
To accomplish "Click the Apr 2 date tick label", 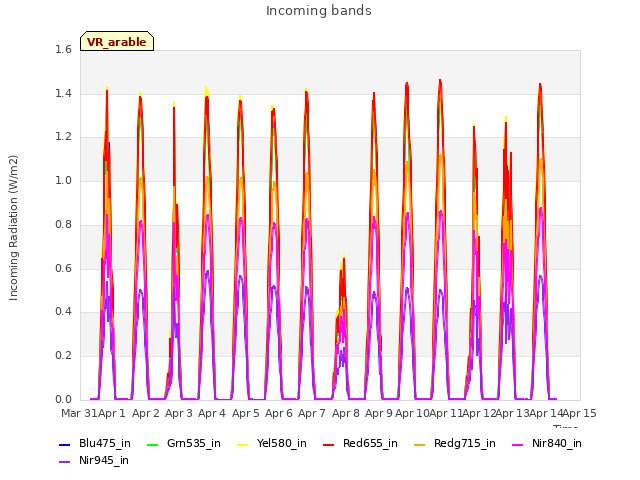I will tap(146, 413).
